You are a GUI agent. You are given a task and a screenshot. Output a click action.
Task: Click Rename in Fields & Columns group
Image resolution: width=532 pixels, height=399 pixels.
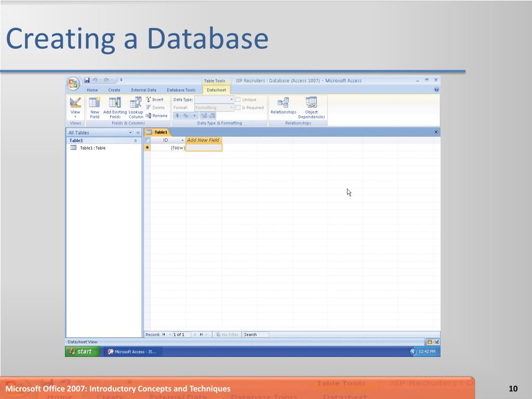click(x=157, y=116)
